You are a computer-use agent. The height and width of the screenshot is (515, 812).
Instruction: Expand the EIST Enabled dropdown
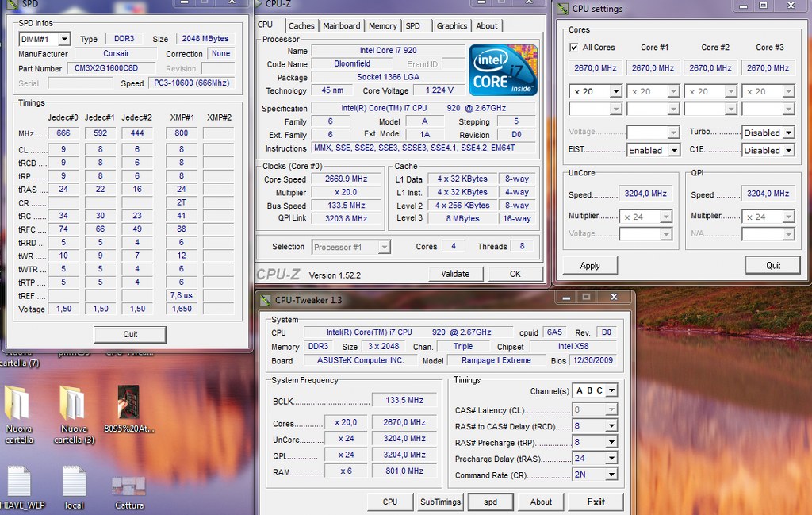[674, 150]
